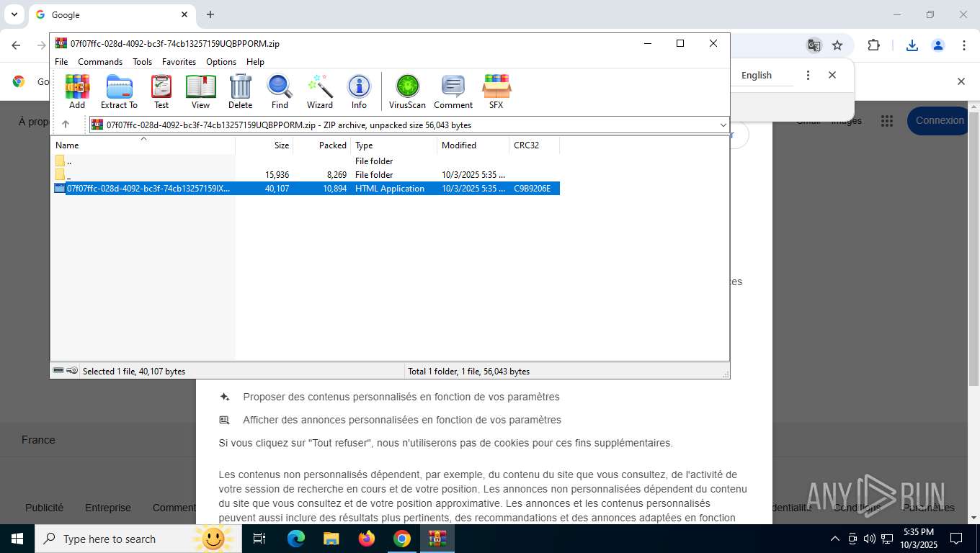
Task: Open a new Chrome tab
Action: (x=210, y=14)
